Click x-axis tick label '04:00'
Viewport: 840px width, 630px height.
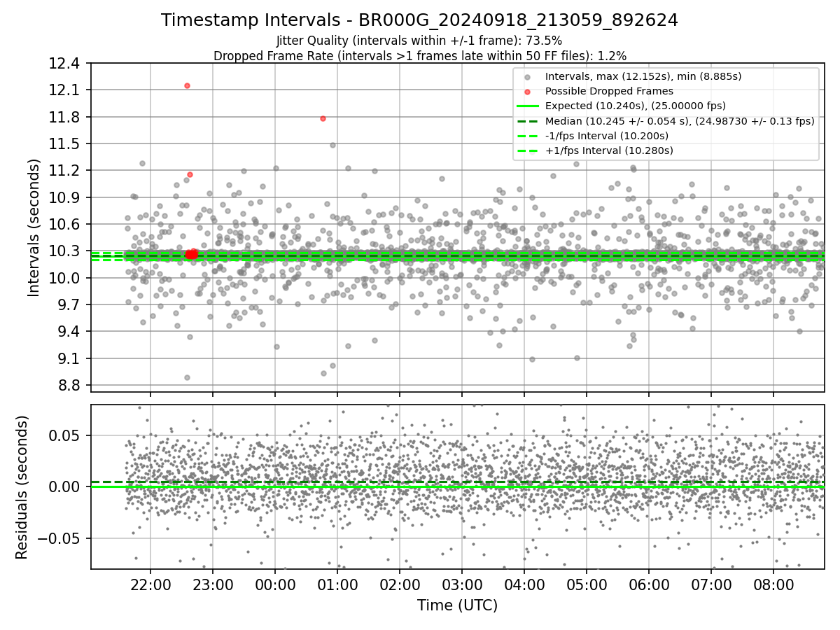[x=524, y=584]
